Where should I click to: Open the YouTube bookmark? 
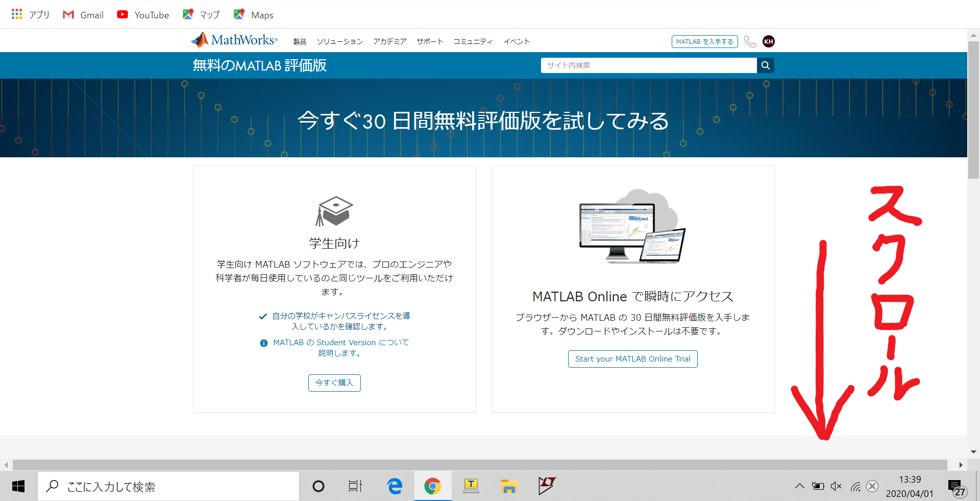143,15
